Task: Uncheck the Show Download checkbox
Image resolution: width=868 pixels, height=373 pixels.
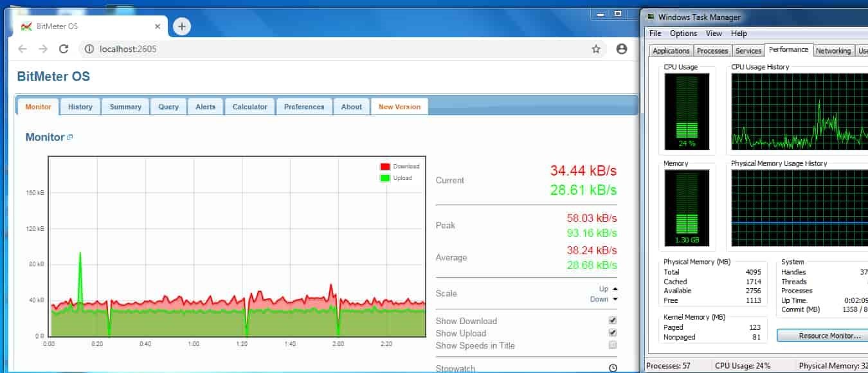Action: (x=611, y=320)
